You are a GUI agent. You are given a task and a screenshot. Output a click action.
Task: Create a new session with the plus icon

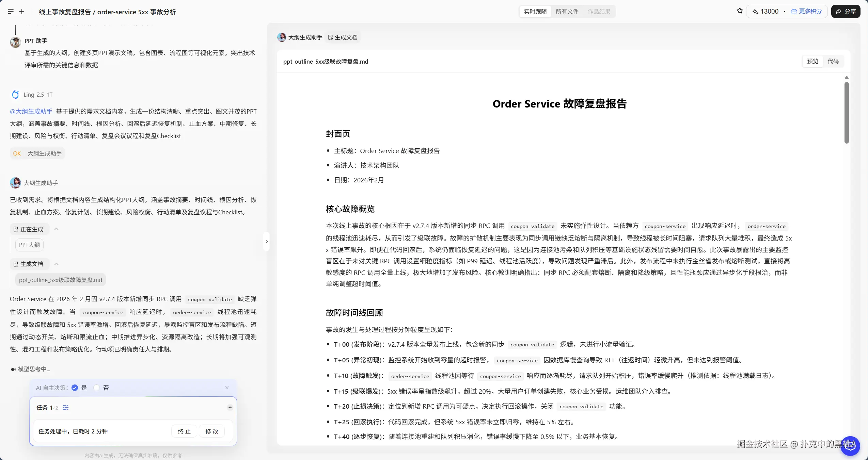tap(21, 11)
